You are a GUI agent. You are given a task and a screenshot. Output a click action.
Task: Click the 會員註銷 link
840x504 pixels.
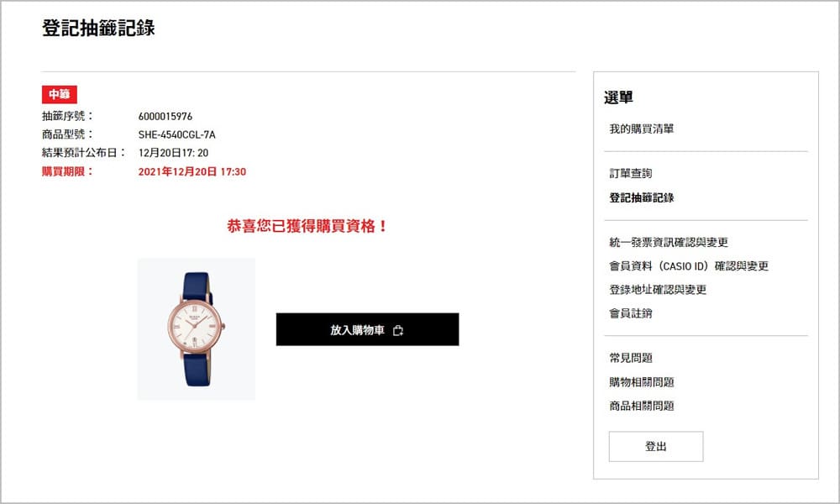tap(631, 313)
